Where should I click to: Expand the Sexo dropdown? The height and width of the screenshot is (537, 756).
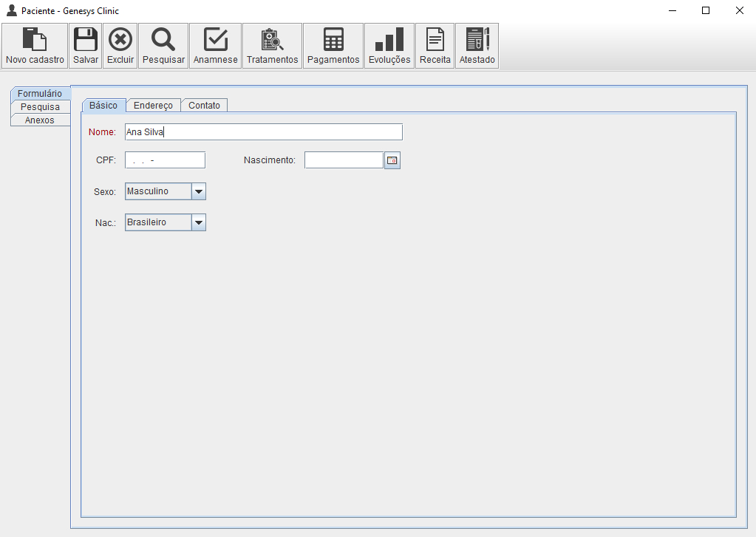click(198, 192)
